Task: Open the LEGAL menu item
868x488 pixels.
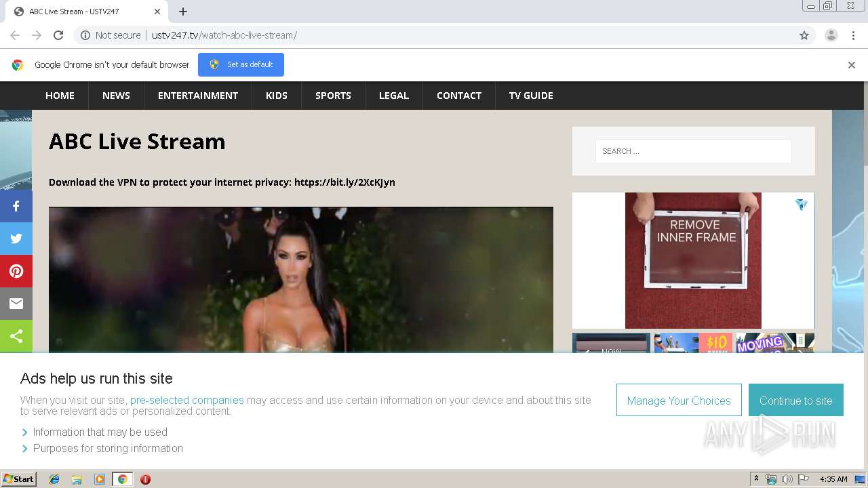Action: [394, 96]
